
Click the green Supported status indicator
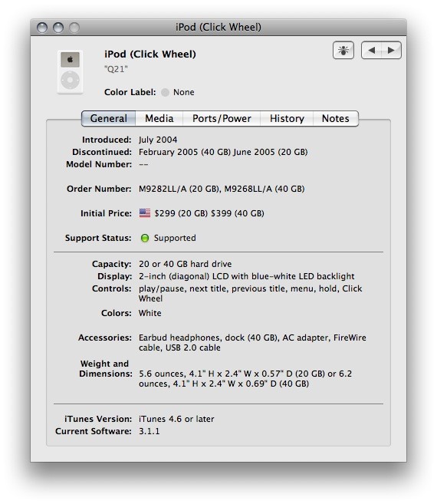[x=145, y=238]
